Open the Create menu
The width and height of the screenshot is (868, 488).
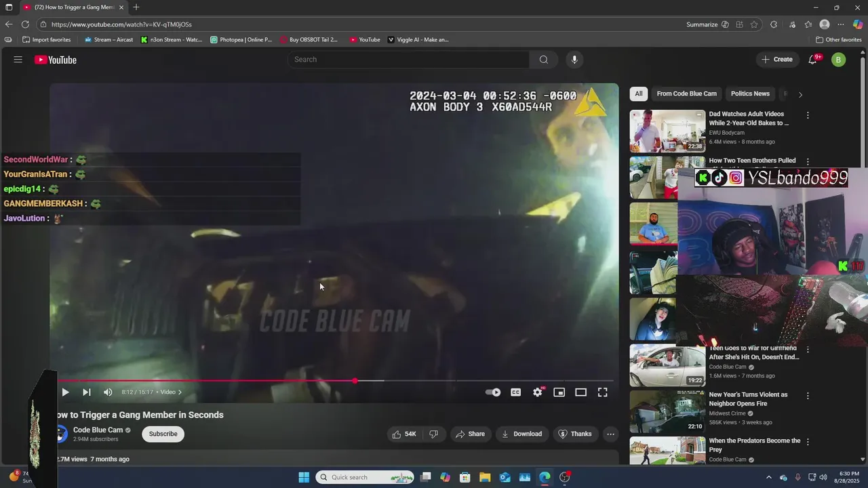point(777,60)
